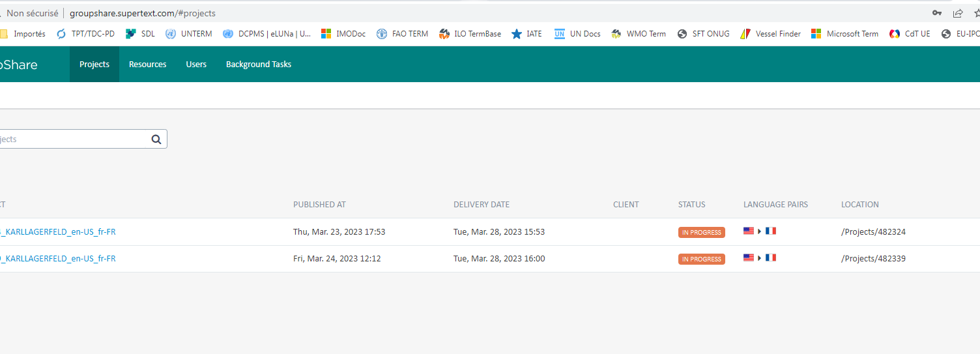Viewport: 980px width, 354px height.
Task: Sort by Location column header
Action: click(860, 205)
